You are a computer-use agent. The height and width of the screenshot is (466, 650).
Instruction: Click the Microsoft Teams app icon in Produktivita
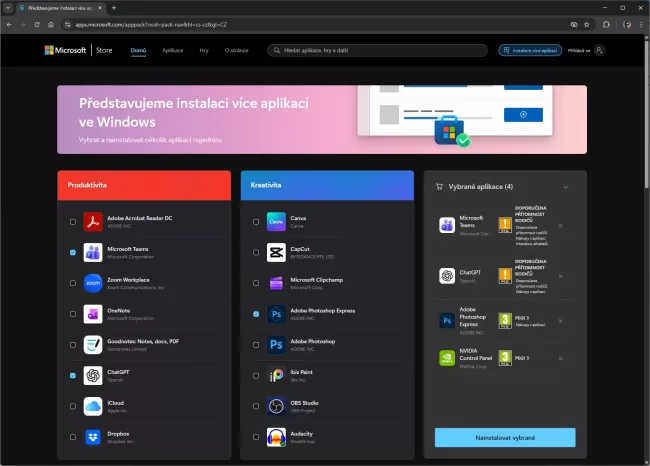pyautogui.click(x=93, y=252)
